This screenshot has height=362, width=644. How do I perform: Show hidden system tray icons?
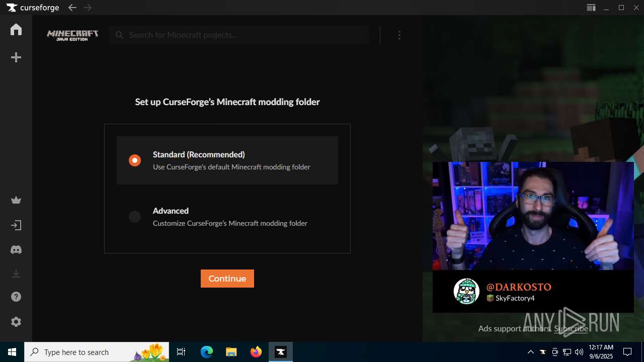coord(530,352)
